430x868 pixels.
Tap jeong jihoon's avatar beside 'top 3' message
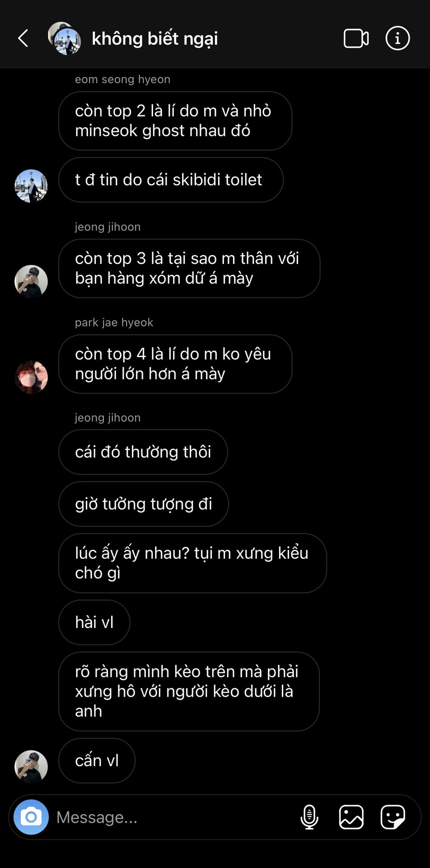point(31,281)
